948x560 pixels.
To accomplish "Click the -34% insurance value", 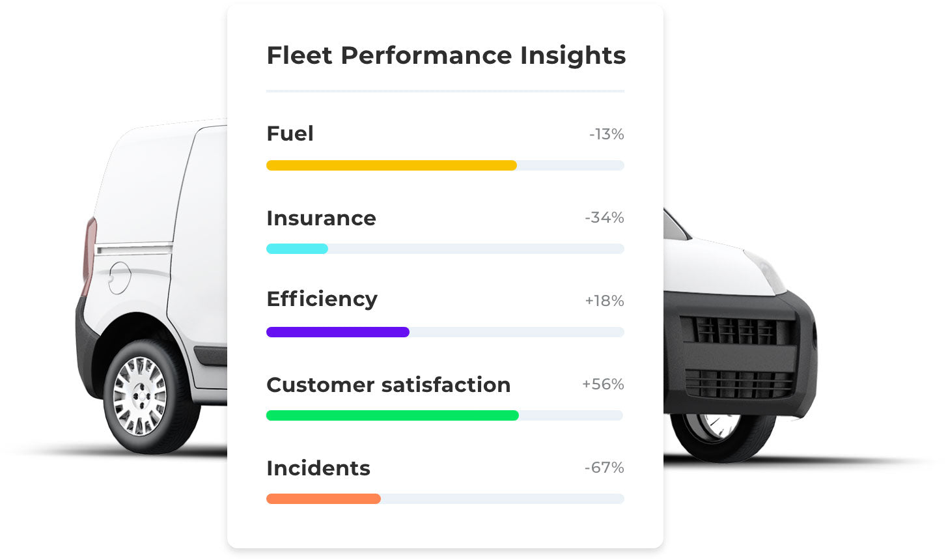I will [604, 217].
